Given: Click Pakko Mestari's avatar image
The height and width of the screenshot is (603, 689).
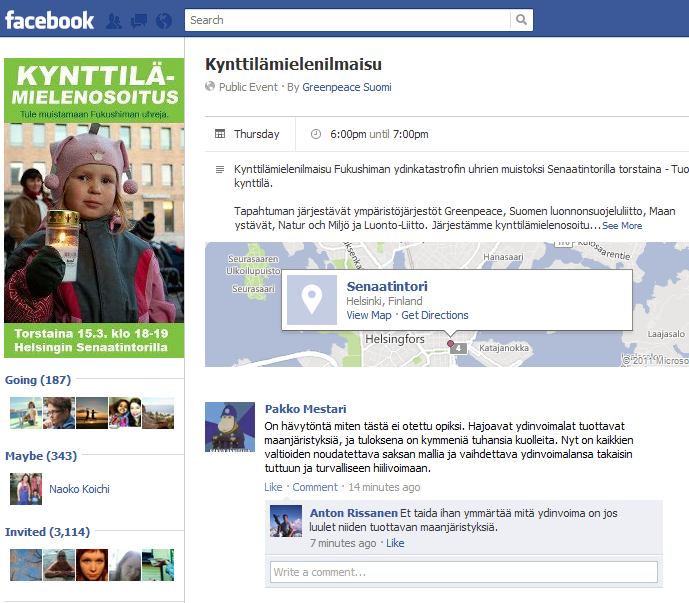Looking at the screenshot, I should point(230,427).
